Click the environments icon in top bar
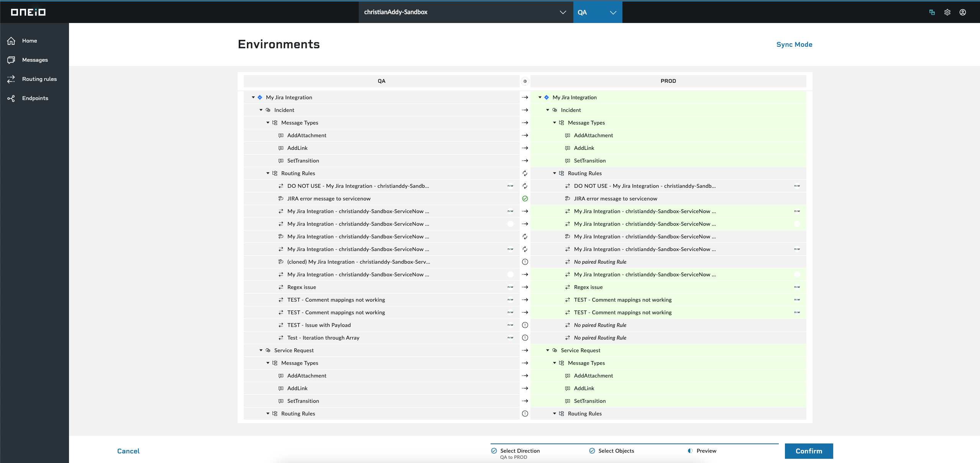The width and height of the screenshot is (980, 463). (932, 12)
